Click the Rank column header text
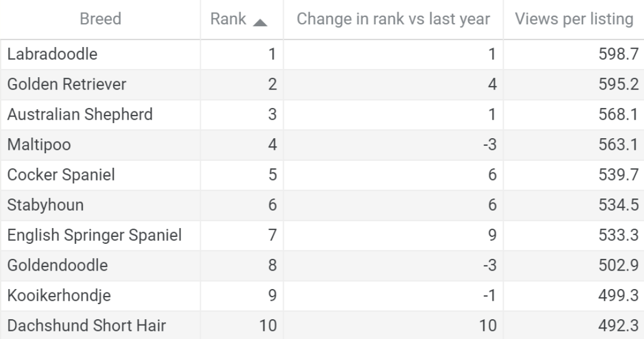The width and height of the screenshot is (644, 339). [228, 19]
